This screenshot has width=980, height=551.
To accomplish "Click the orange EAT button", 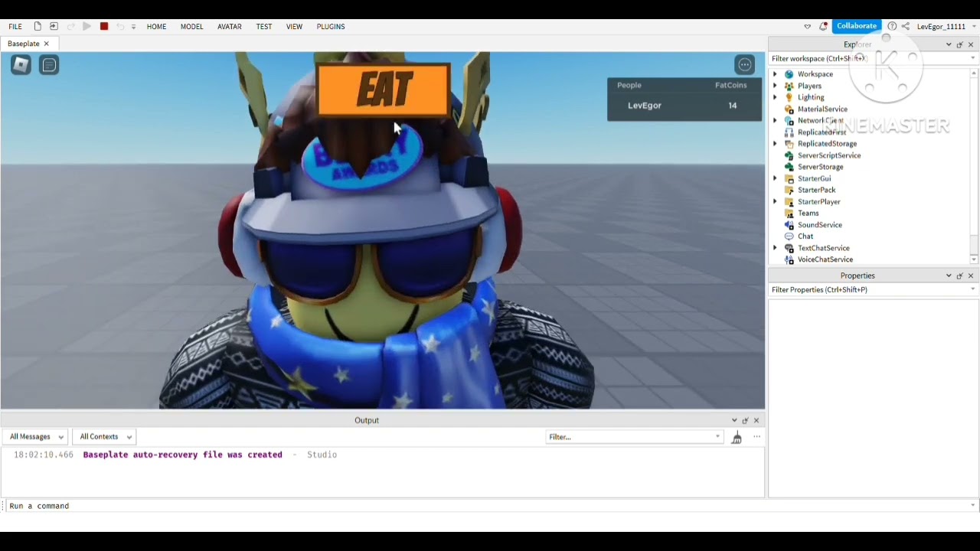I will 383,90.
